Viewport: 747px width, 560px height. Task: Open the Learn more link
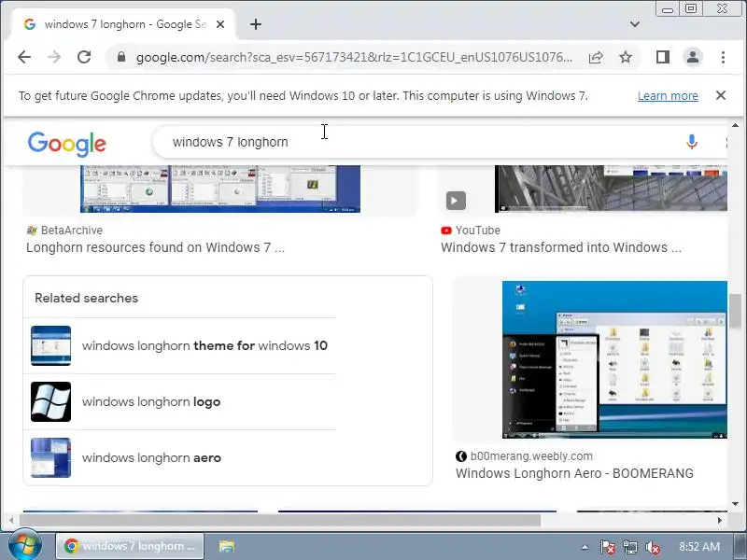[x=668, y=96]
